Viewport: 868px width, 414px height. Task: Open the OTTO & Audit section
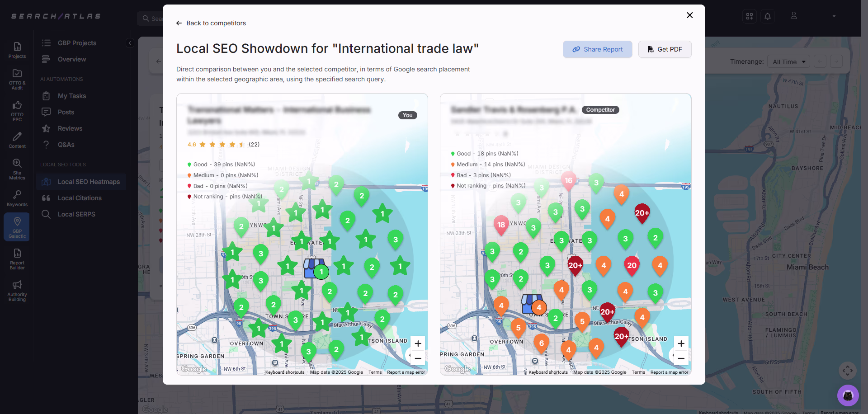tap(17, 79)
